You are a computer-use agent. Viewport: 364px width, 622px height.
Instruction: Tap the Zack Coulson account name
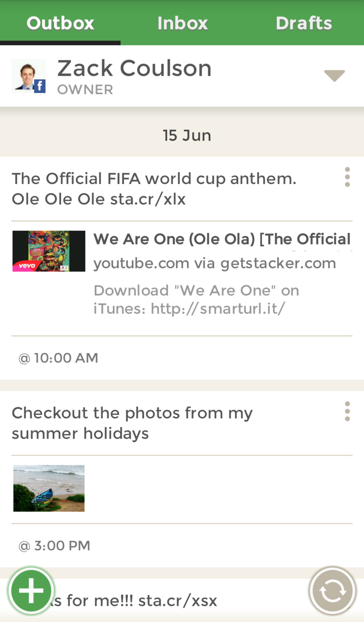[134, 68]
